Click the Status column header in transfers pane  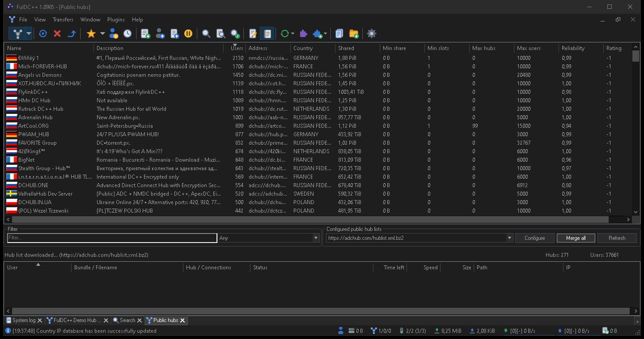click(312, 268)
